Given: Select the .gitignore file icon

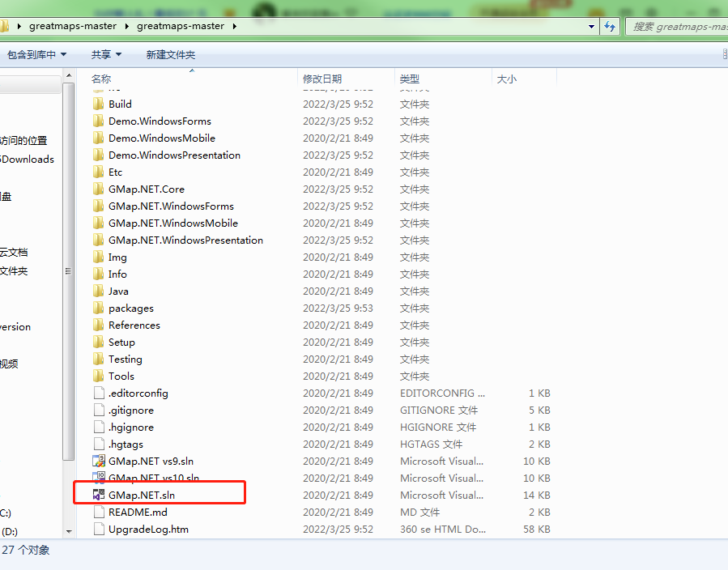Looking at the screenshot, I should point(99,410).
